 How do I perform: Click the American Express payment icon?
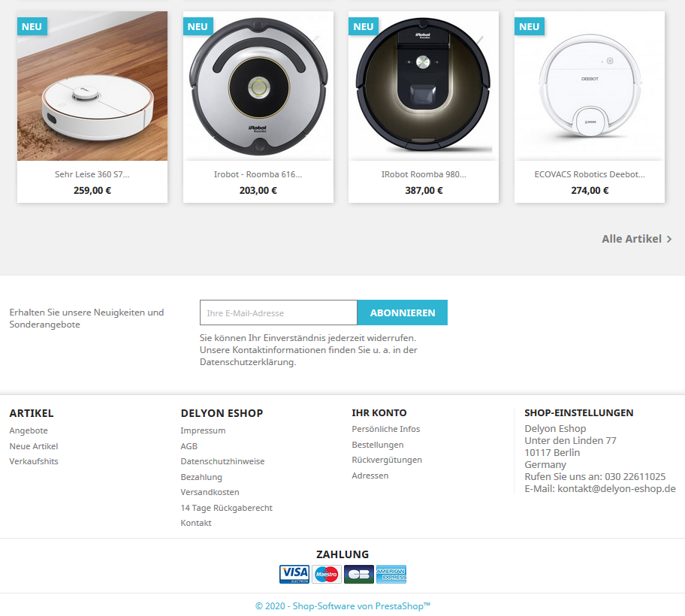(391, 574)
